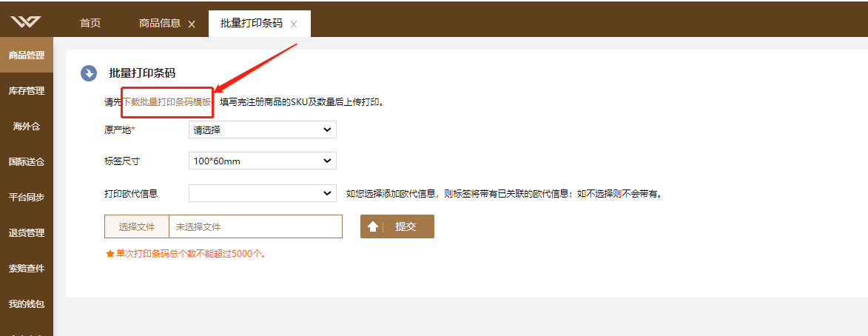Viewport: 868px width, 336px height.
Task: Click the 原产地 field label
Action: click(x=120, y=130)
